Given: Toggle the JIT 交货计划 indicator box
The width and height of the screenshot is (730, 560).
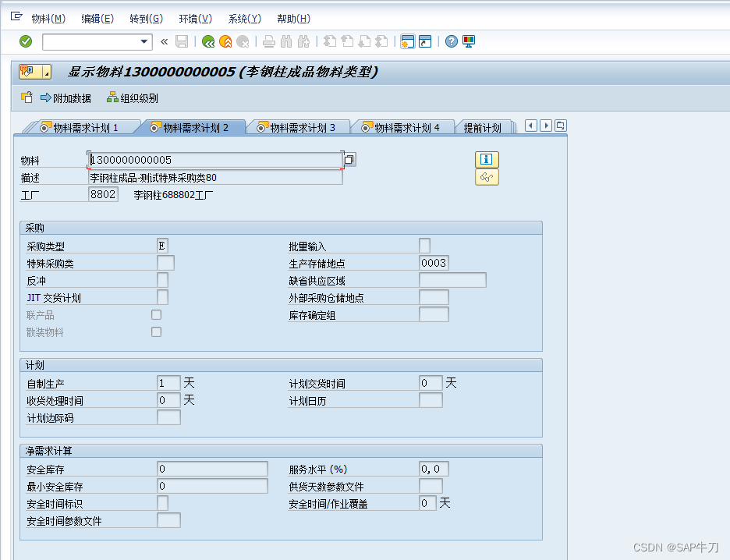Looking at the screenshot, I should coord(162,297).
